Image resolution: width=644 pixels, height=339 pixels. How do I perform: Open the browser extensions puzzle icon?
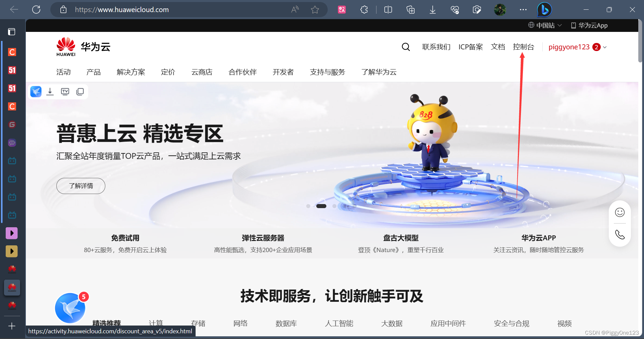pyautogui.click(x=364, y=10)
